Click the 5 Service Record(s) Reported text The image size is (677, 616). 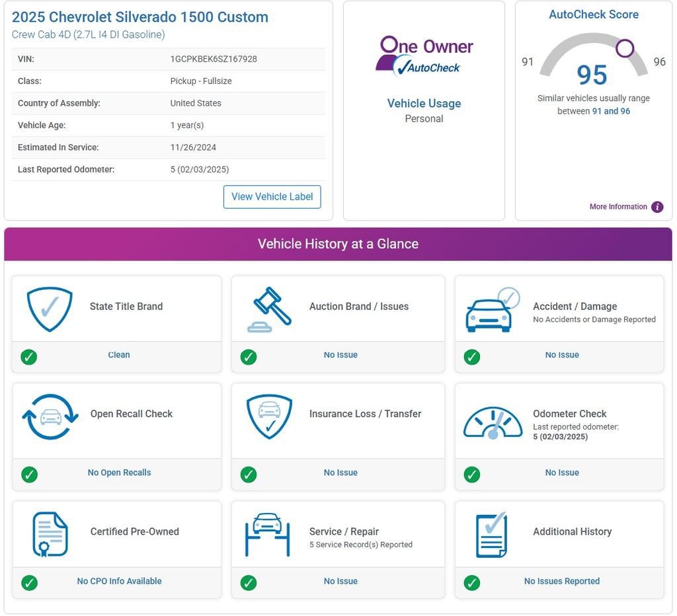[x=360, y=545]
